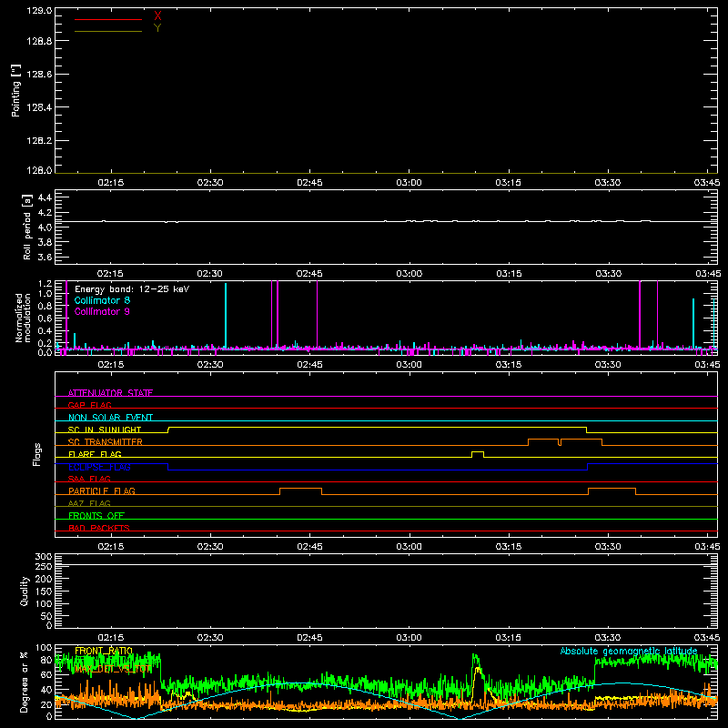The height and width of the screenshot is (728, 728).
Task: Click the FLARE_FLAG label
Action: click(x=95, y=454)
